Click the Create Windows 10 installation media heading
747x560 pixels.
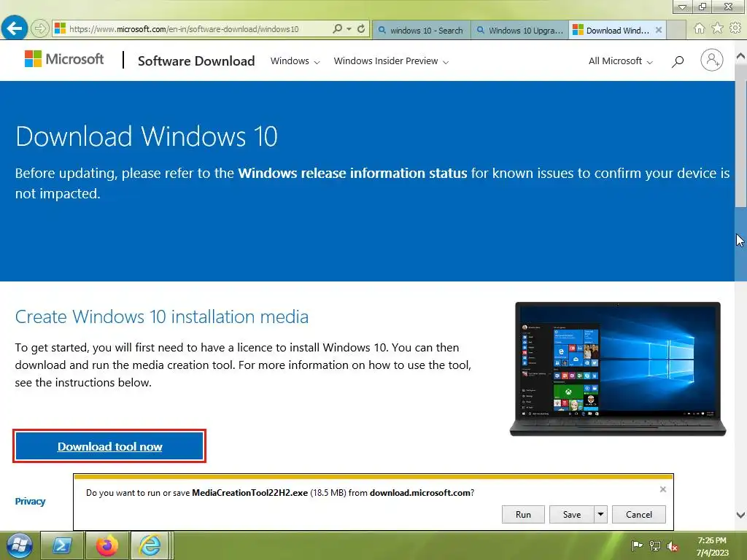tap(162, 316)
